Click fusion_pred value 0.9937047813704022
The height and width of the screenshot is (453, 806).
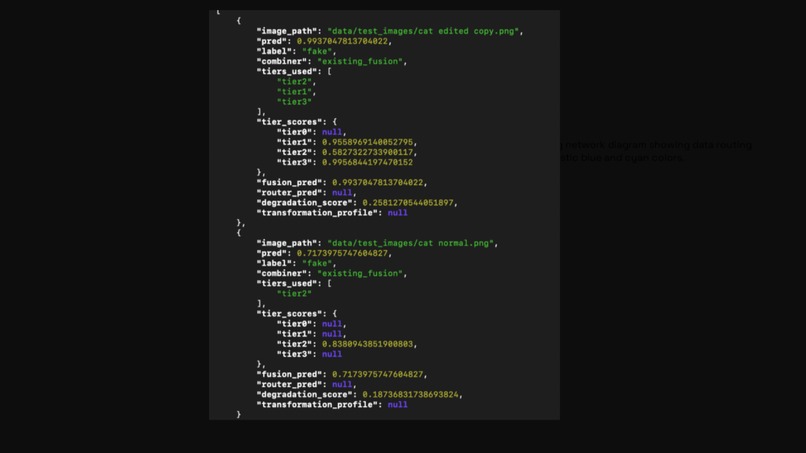coord(378,183)
